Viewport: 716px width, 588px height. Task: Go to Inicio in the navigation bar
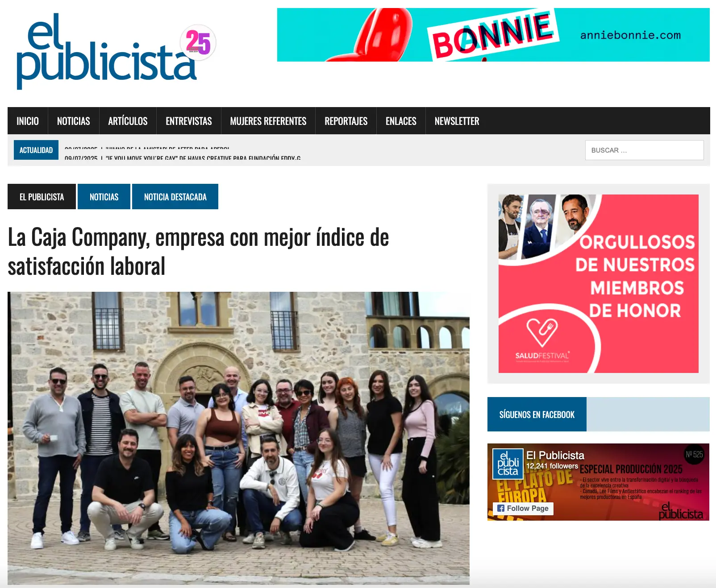[x=28, y=121]
